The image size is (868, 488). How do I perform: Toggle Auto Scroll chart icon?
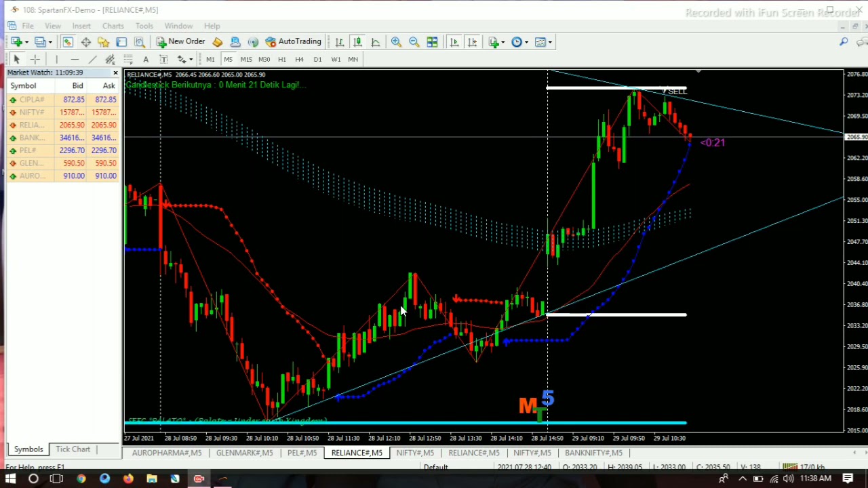454,42
